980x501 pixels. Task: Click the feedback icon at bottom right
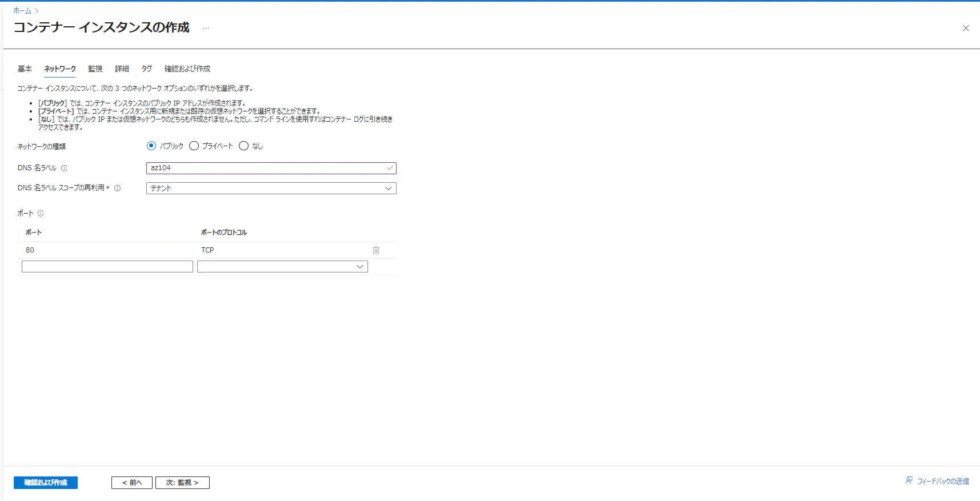(909, 480)
